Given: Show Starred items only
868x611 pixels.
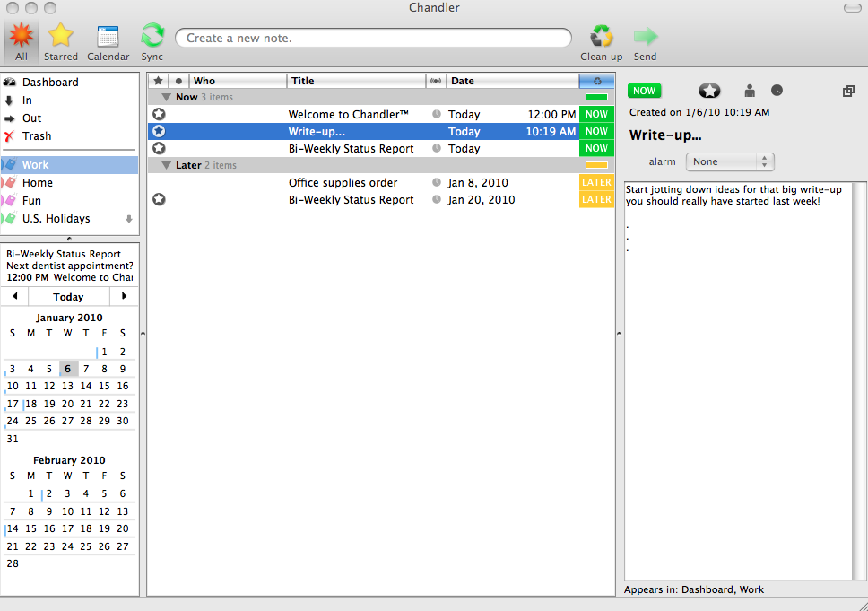Looking at the screenshot, I should pos(60,41).
